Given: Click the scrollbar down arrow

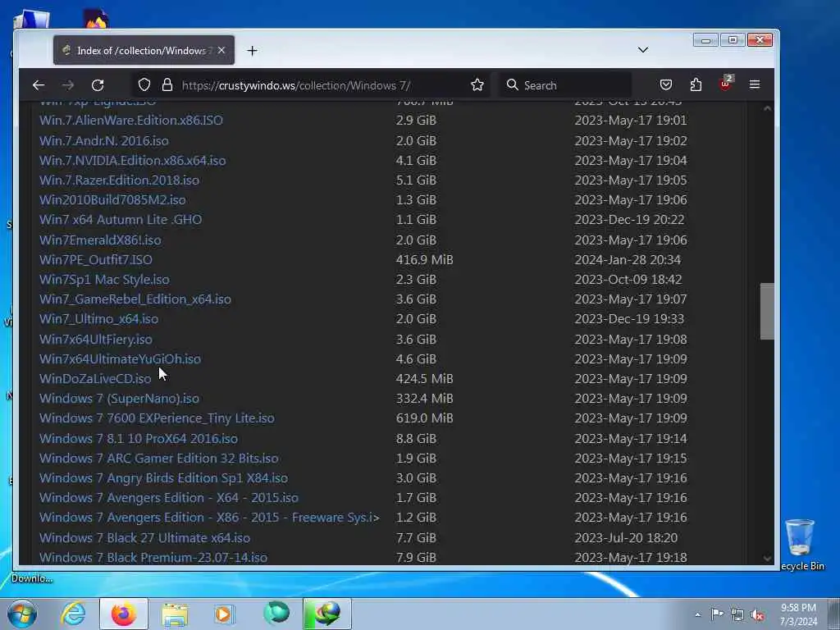Looking at the screenshot, I should (767, 558).
